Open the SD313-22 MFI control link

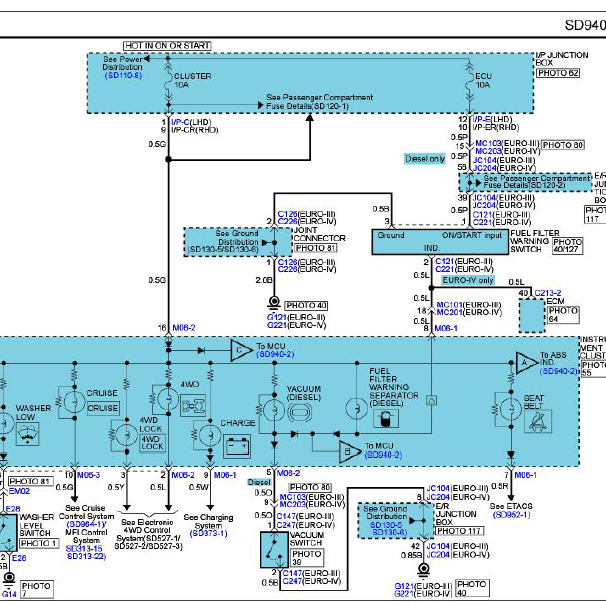(86, 556)
